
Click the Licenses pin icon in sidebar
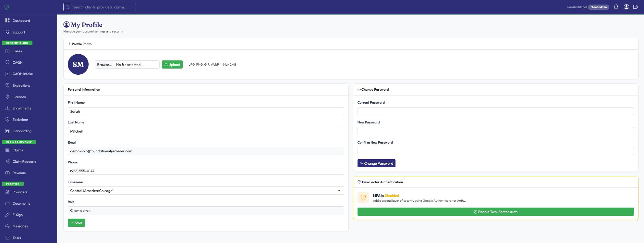click(7, 97)
